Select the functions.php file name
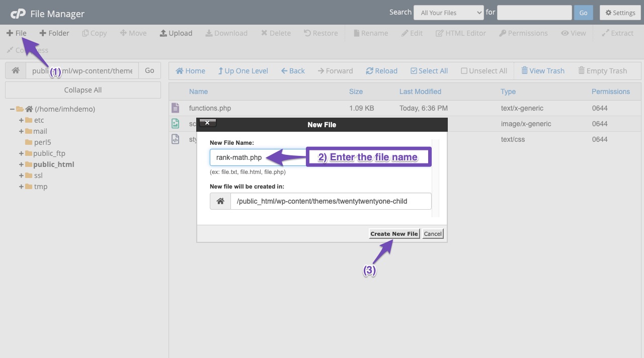 coord(210,108)
